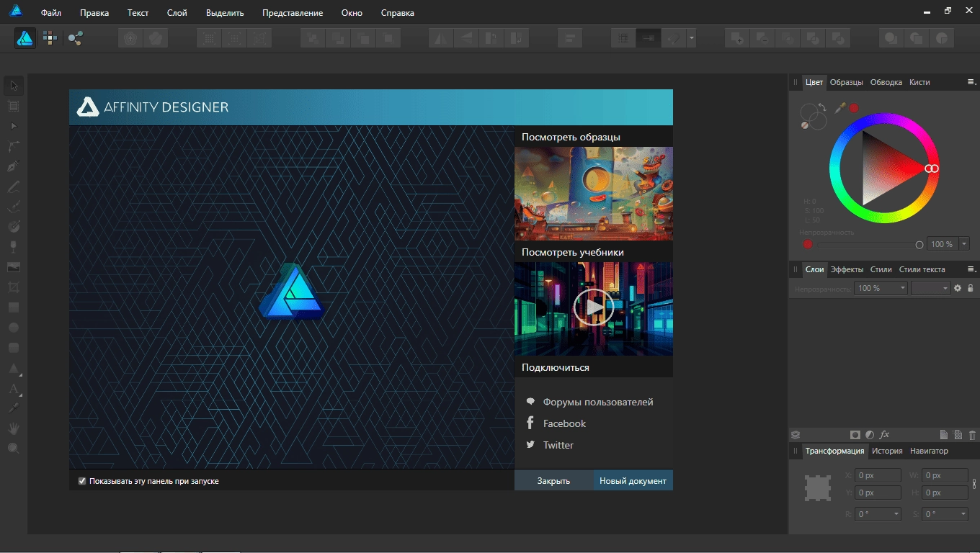Select the Pen tool
The width and height of the screenshot is (980, 553).
click(x=14, y=166)
